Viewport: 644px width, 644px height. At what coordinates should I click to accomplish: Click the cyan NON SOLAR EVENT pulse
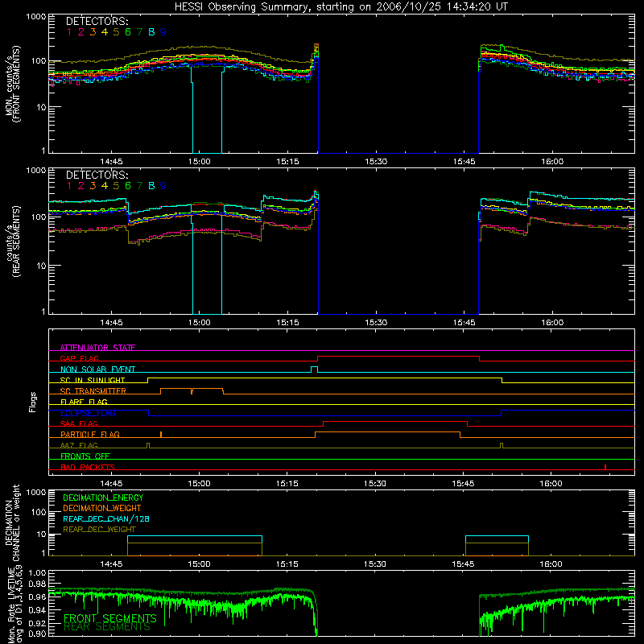point(314,369)
